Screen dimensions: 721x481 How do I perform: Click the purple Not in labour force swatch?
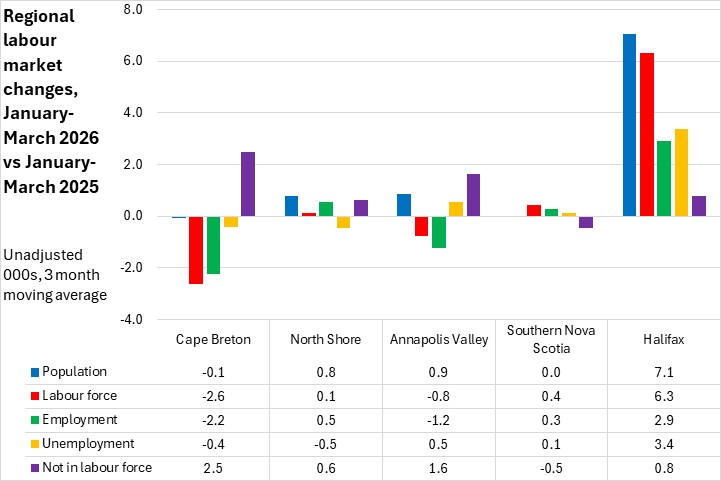(x=33, y=467)
